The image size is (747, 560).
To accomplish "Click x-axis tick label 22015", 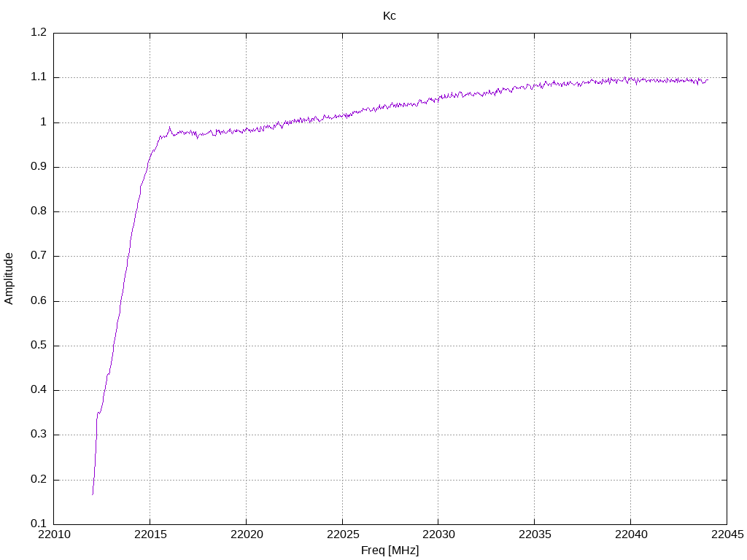I will click(150, 534).
